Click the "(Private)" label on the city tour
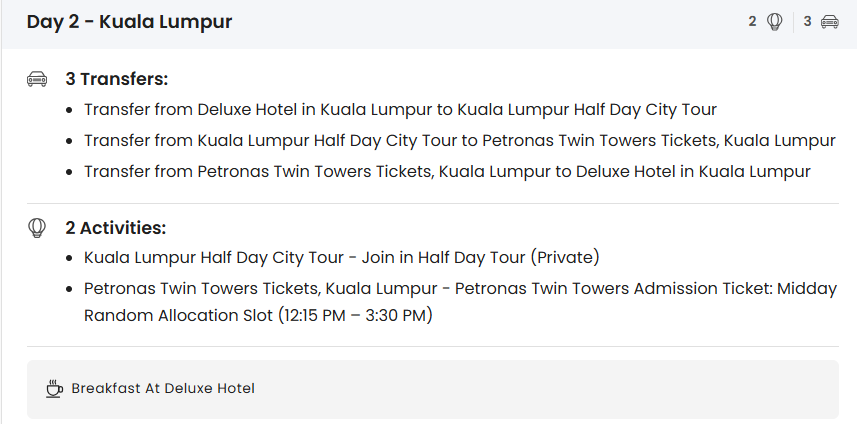The width and height of the screenshot is (857, 424). click(x=565, y=258)
